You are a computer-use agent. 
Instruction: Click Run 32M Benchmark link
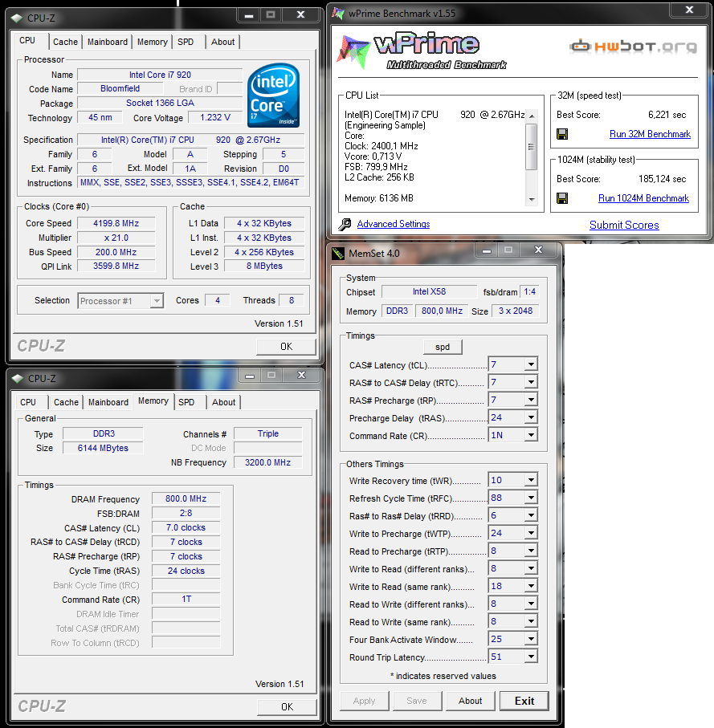point(650,134)
